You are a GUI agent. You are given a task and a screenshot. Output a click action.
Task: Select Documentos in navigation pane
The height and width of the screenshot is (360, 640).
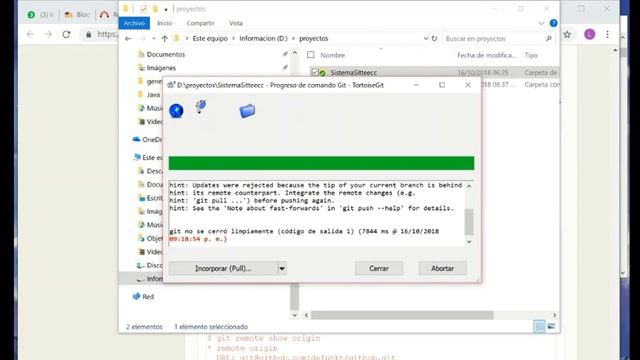(166, 54)
